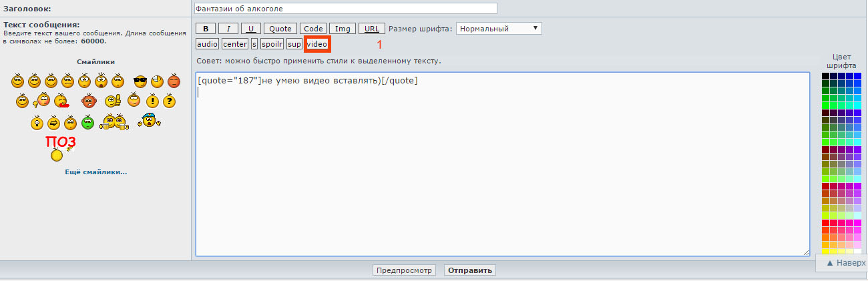The height and width of the screenshot is (281, 868).
Task: Insert the green-faced smiley
Action: pos(87,123)
